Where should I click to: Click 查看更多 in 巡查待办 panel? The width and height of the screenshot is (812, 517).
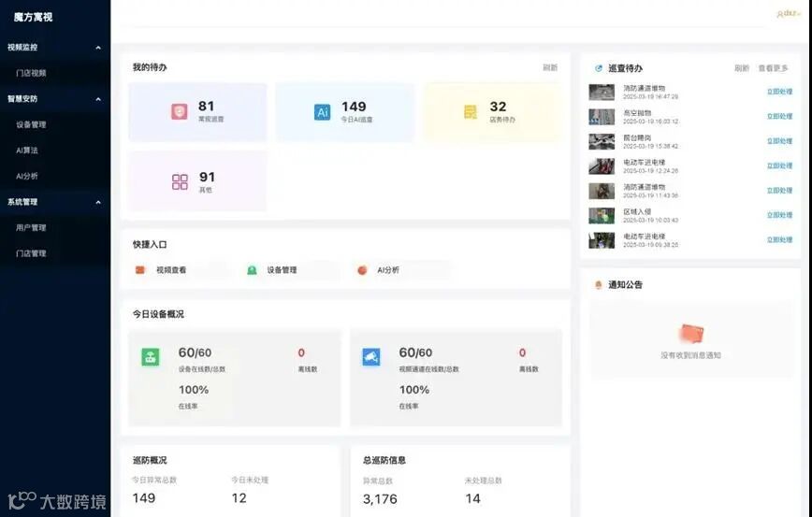click(773, 68)
